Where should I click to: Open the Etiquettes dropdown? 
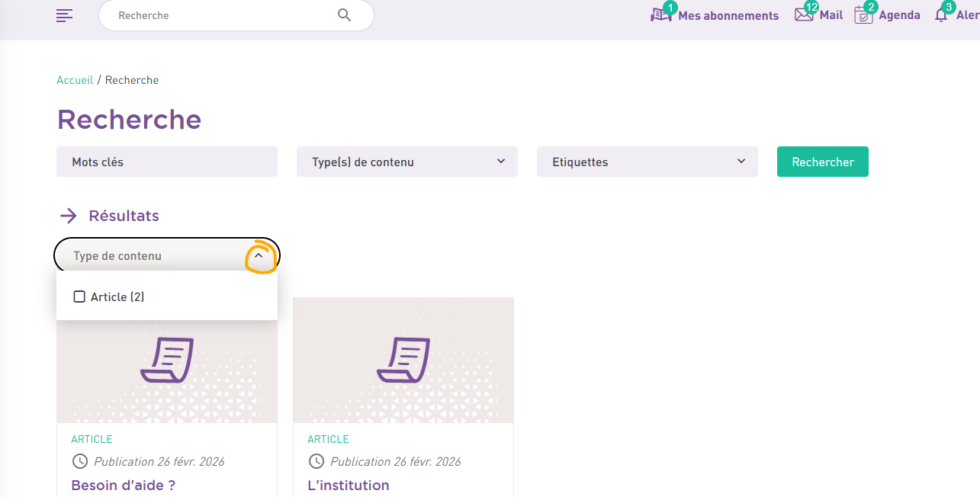(x=647, y=162)
